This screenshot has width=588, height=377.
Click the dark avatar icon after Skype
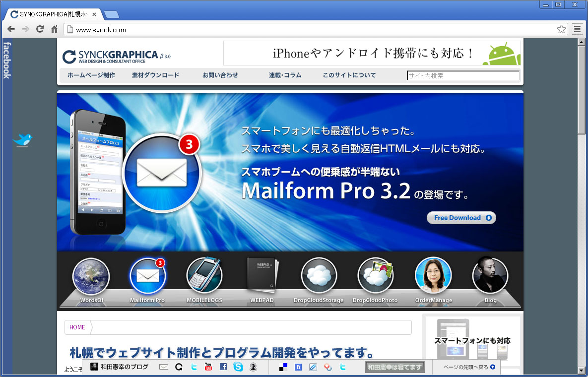(x=254, y=367)
